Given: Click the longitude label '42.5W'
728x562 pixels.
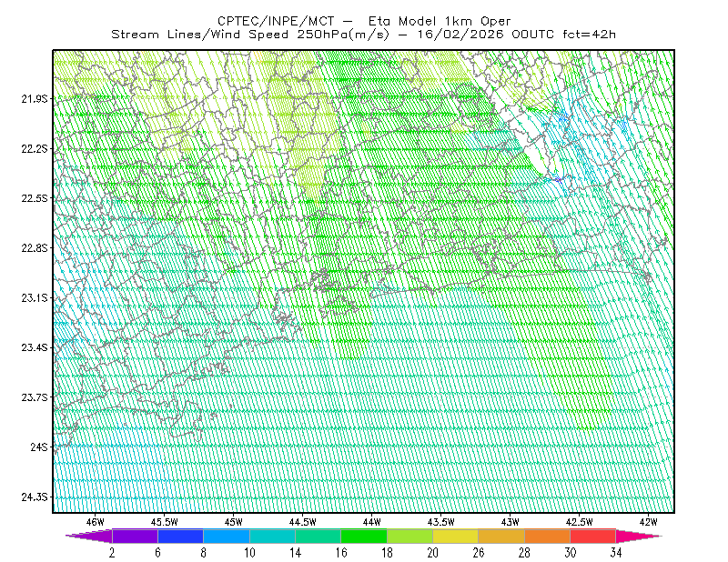Looking at the screenshot, I should pyautogui.click(x=580, y=522).
